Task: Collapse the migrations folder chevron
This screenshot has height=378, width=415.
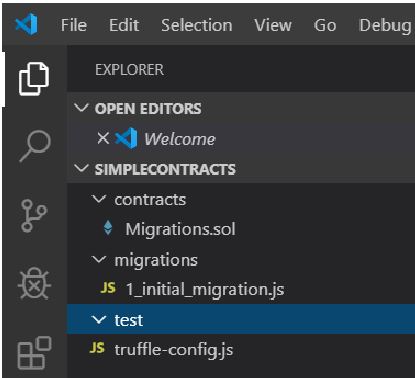Action: click(x=99, y=259)
